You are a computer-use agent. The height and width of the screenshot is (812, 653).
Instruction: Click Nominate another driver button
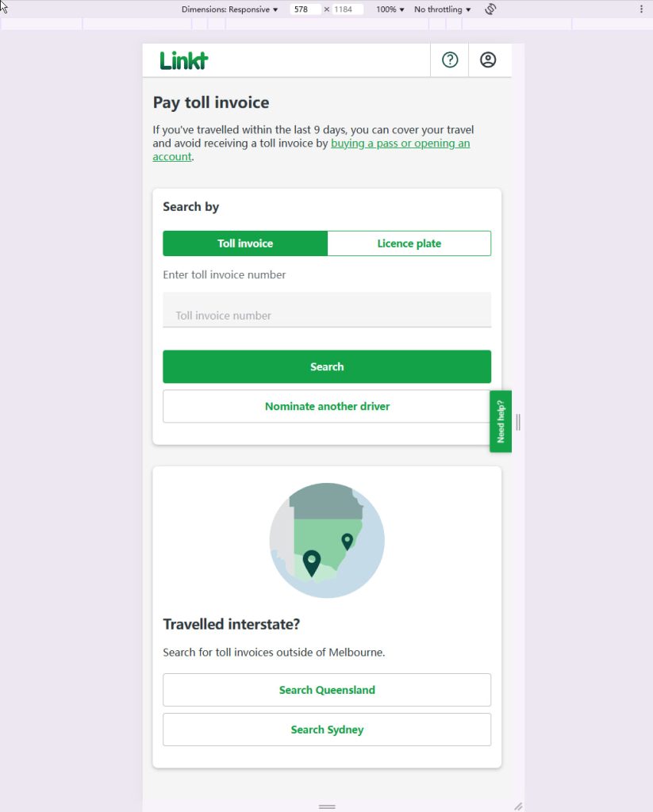point(327,407)
